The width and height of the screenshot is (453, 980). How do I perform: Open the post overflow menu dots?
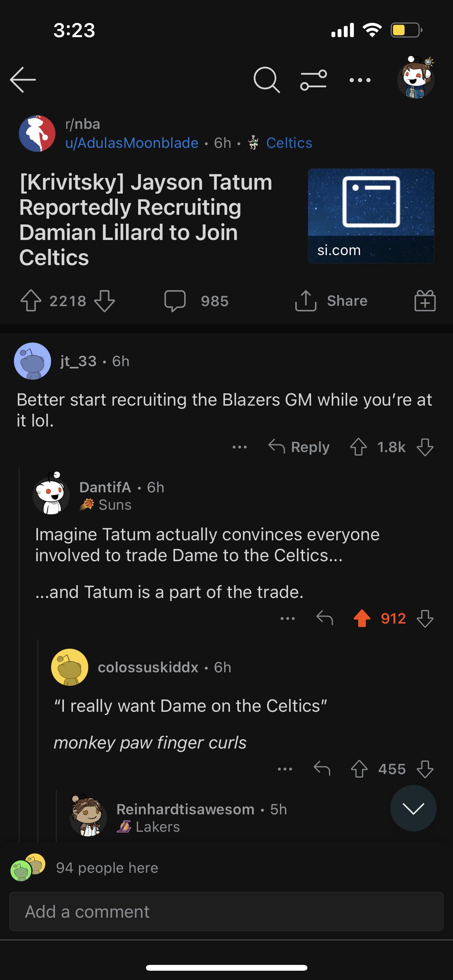pyautogui.click(x=360, y=80)
